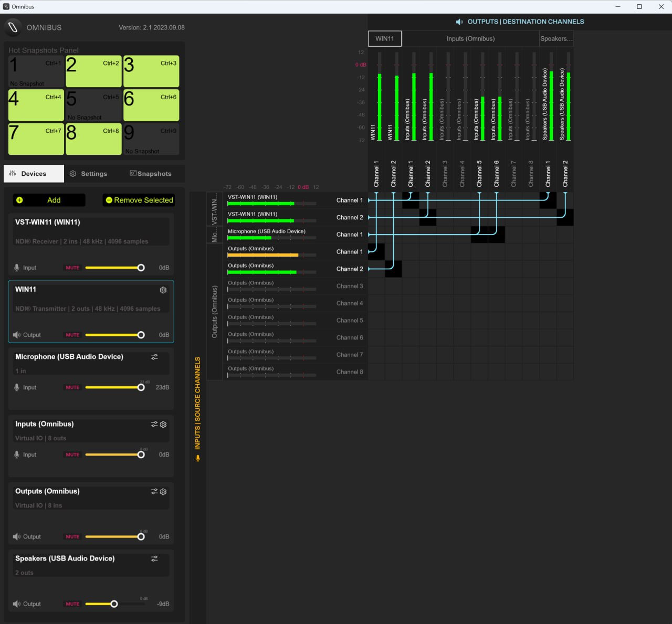This screenshot has height=624, width=672.
Task: Switch to the Settings tab
Action: click(x=89, y=174)
